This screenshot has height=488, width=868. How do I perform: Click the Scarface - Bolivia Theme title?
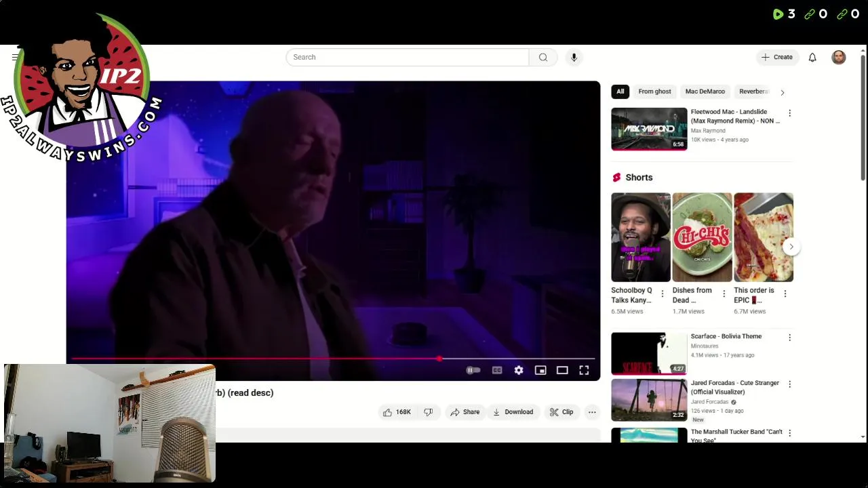pyautogui.click(x=726, y=336)
